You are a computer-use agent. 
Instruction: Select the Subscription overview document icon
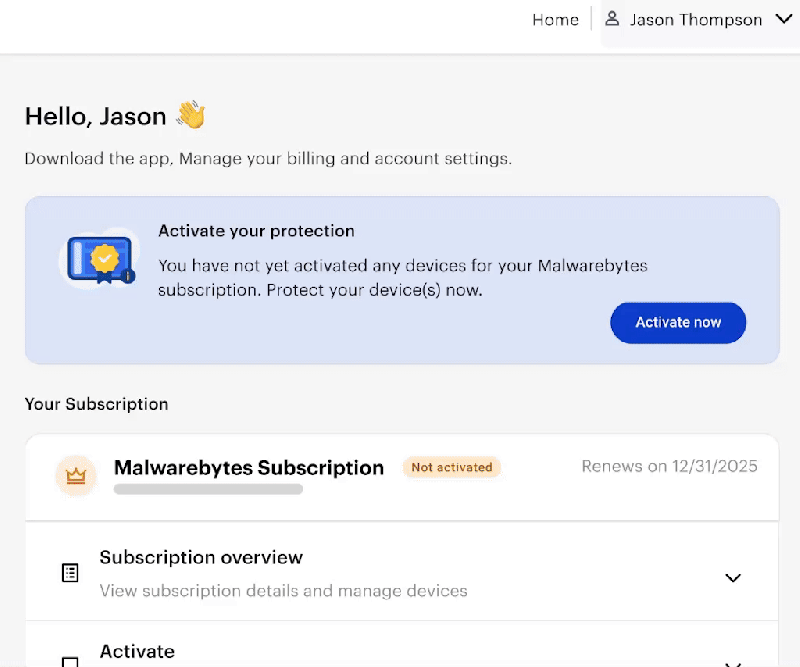(x=69, y=572)
